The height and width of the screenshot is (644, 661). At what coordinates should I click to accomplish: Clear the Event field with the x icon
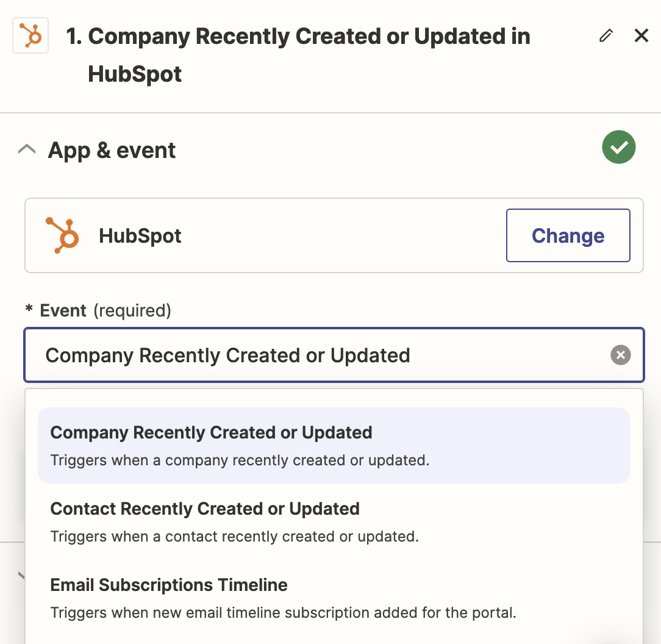[x=620, y=355]
